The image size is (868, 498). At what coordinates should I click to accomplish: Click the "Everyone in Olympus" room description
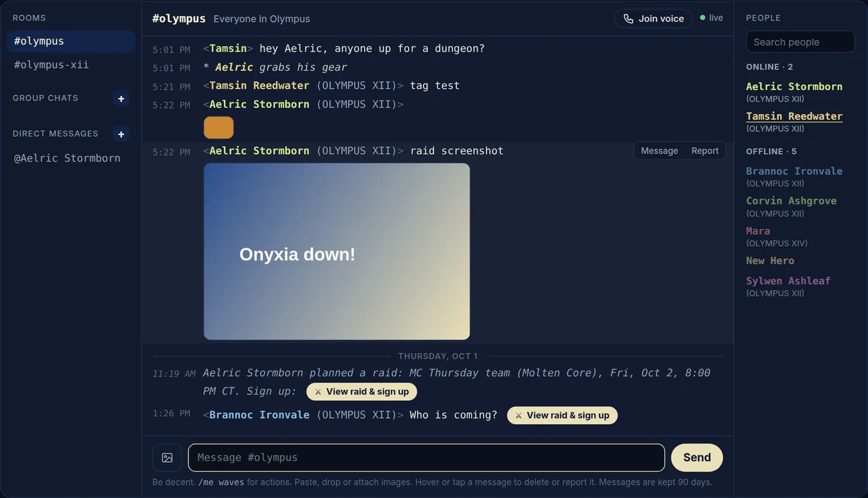click(x=262, y=19)
